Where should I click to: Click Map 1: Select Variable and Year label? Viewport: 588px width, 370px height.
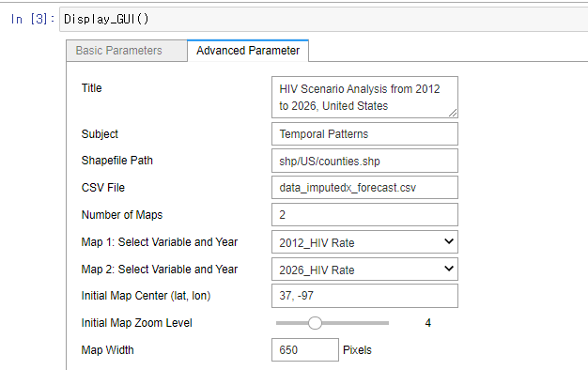pos(160,242)
